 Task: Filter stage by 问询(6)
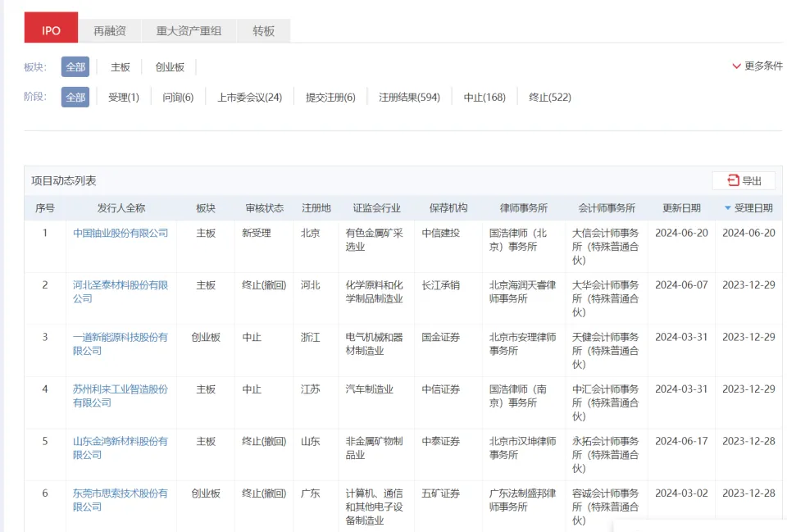pyautogui.click(x=178, y=98)
